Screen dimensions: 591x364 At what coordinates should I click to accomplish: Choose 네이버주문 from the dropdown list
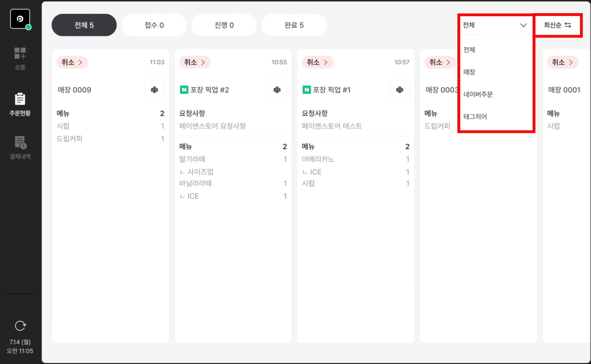(x=478, y=94)
